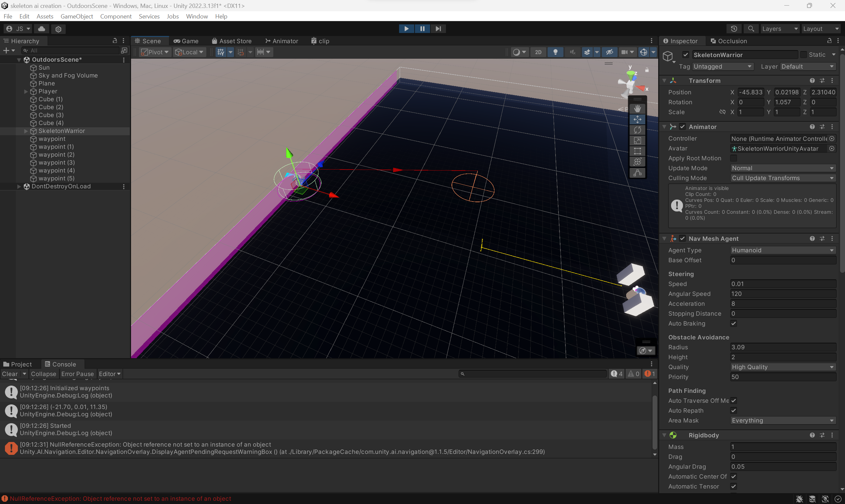This screenshot has height=504, width=845.
Task: Select the Rotate tool in the scene toolbar
Action: tap(637, 130)
